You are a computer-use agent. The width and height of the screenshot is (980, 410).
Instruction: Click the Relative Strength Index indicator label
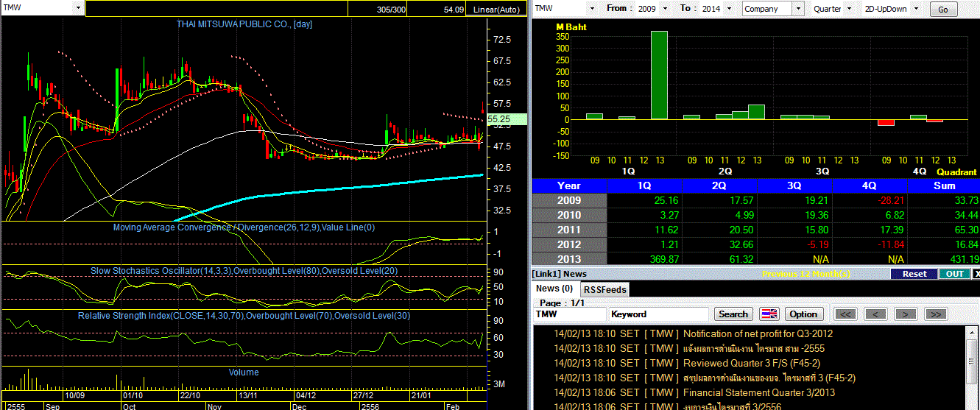(244, 316)
